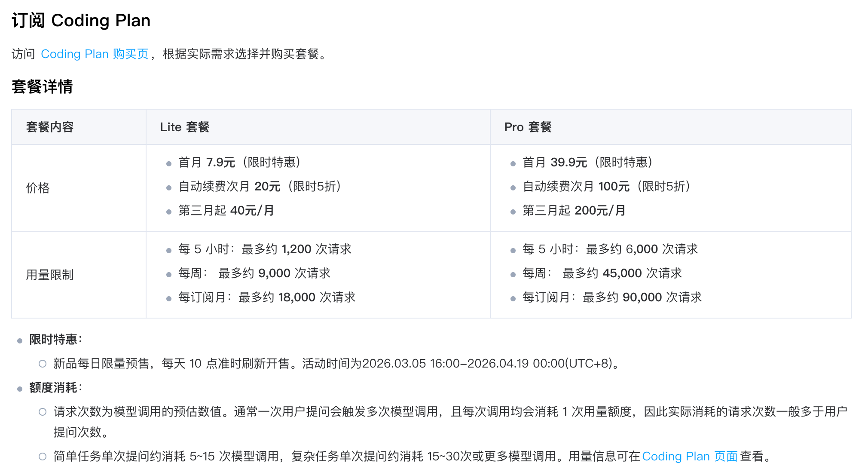Click Pro 45,000 weekly requests line
The height and width of the screenshot is (472, 868).
pyautogui.click(x=602, y=273)
